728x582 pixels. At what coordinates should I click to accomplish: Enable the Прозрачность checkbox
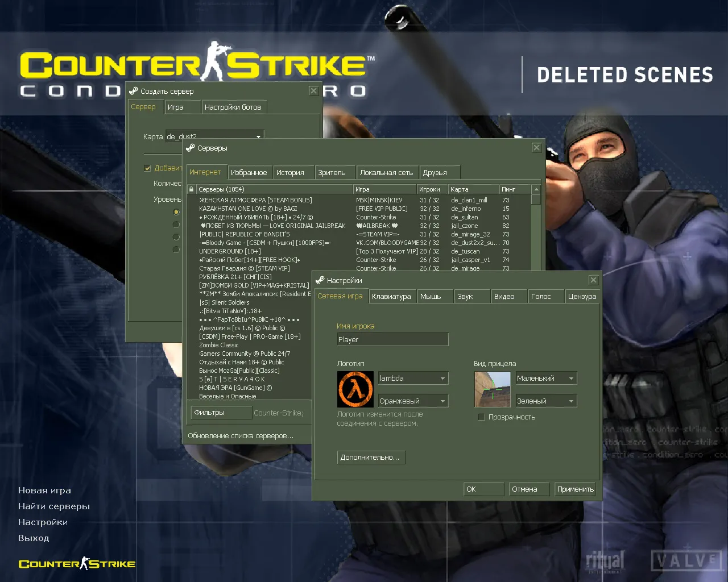point(482,417)
